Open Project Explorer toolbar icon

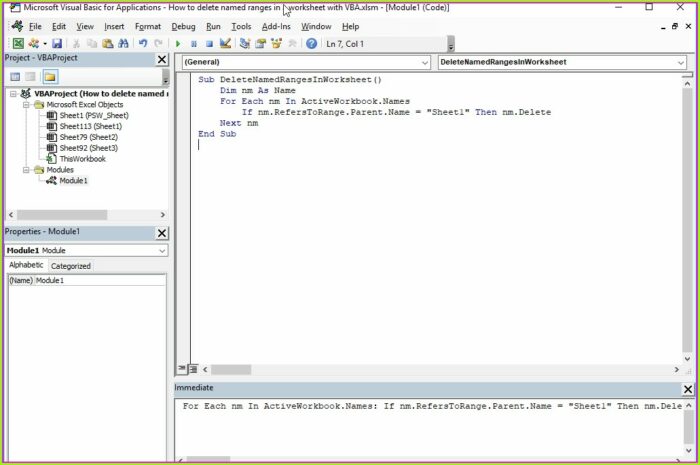click(x=245, y=44)
